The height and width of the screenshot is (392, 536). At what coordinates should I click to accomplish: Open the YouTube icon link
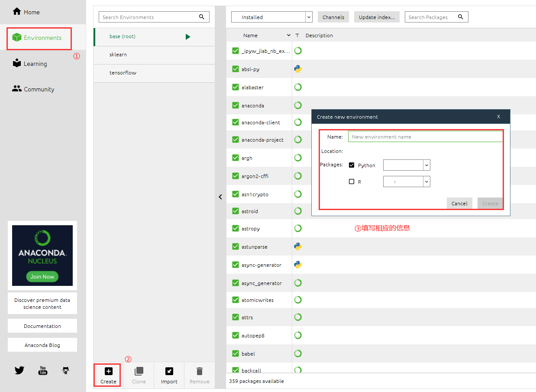pyautogui.click(x=43, y=370)
